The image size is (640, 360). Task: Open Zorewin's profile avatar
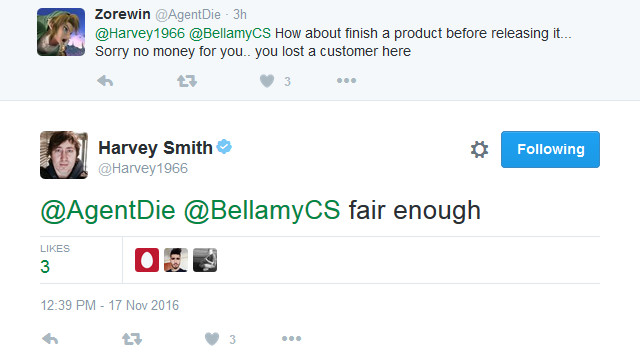pyautogui.click(x=61, y=32)
